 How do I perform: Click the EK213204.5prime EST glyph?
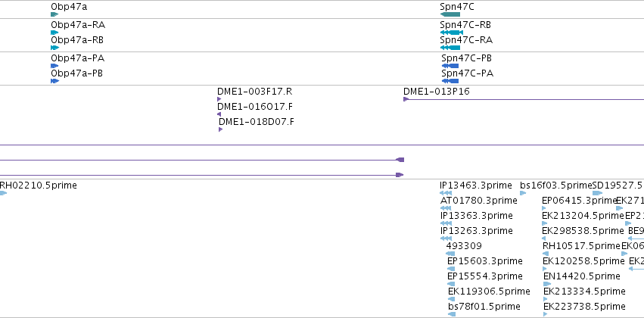545,223
